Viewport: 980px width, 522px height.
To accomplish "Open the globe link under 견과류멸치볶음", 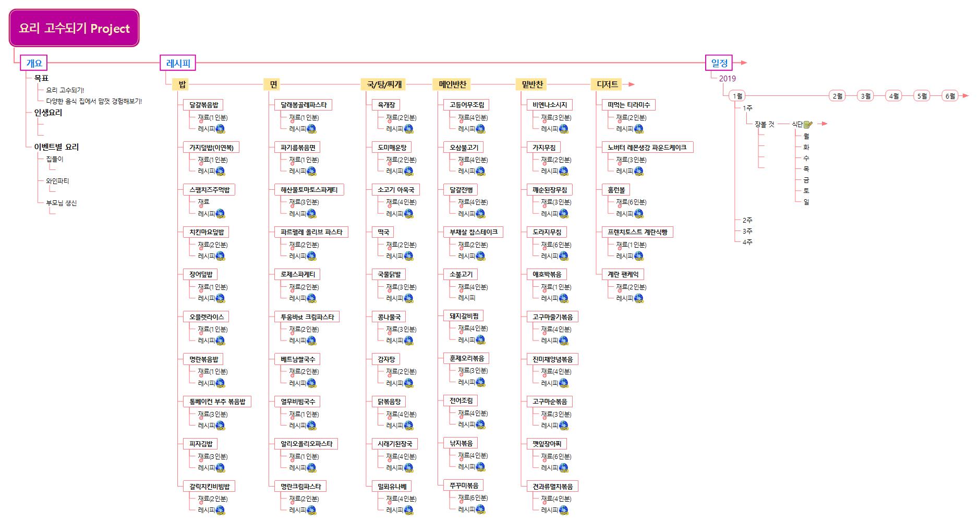I will (563, 510).
